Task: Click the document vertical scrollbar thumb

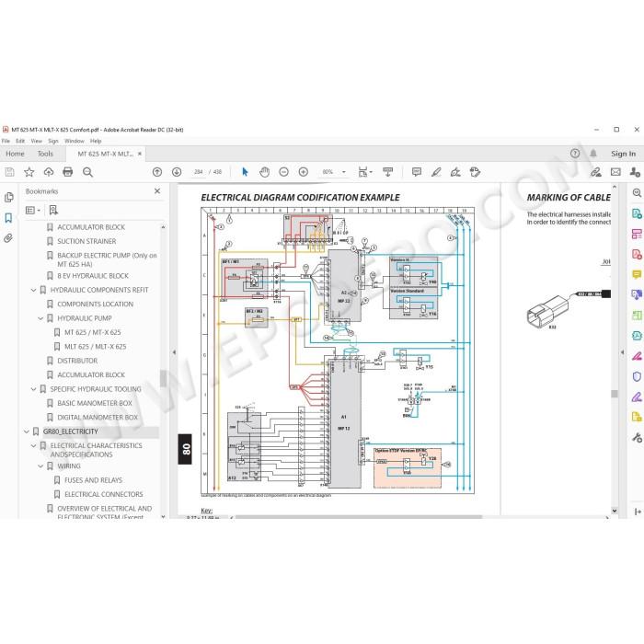Action: point(615,394)
